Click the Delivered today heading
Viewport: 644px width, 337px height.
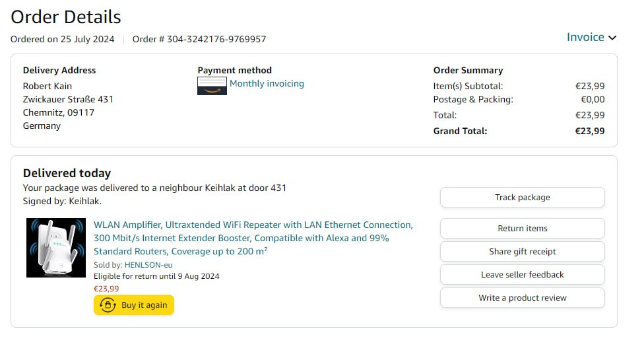click(x=67, y=173)
